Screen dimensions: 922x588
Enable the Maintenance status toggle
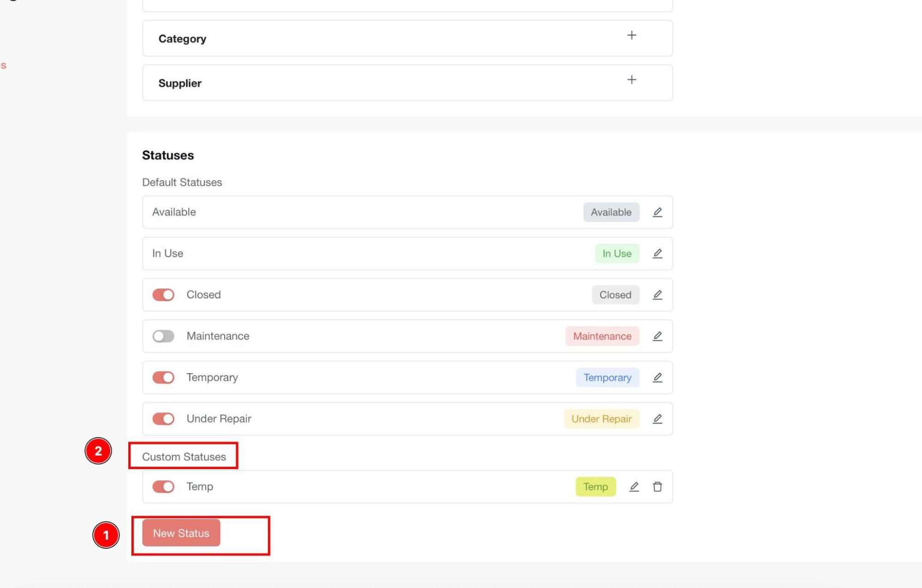[x=163, y=336]
